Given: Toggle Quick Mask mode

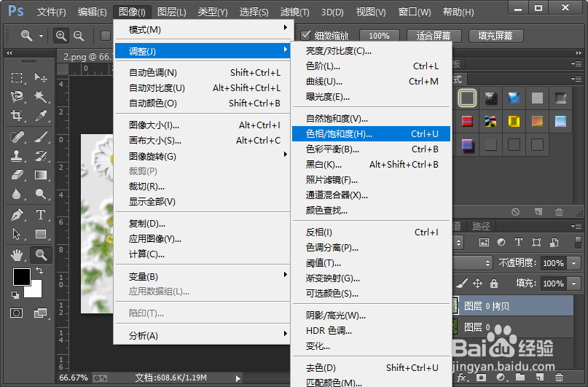Looking at the screenshot, I should coord(17,313).
